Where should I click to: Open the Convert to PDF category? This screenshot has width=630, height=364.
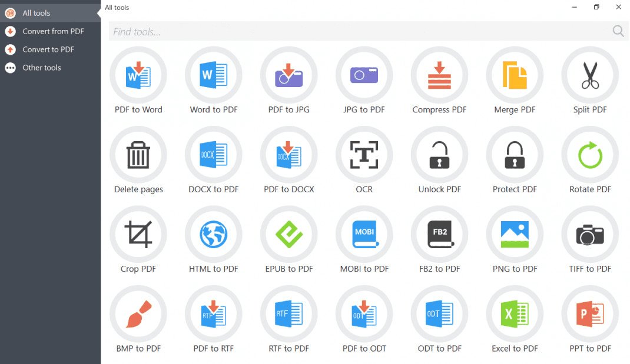click(50, 49)
